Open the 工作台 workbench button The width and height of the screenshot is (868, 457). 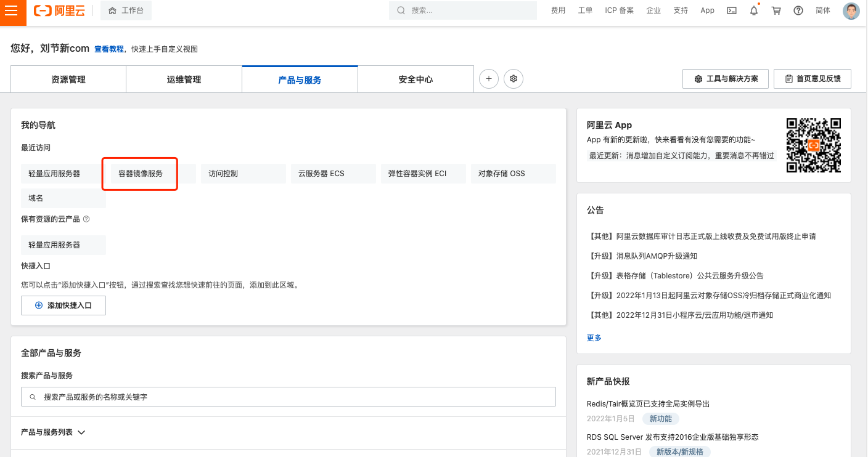point(126,10)
